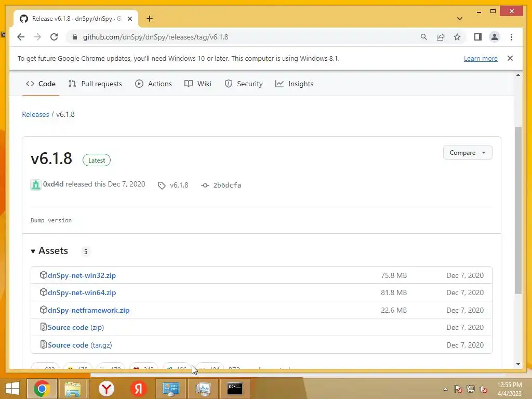Download dnSpy-netframework.zip

88,310
